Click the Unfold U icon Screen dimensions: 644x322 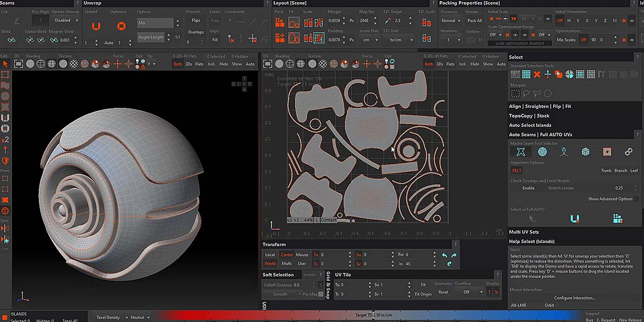[96, 26]
